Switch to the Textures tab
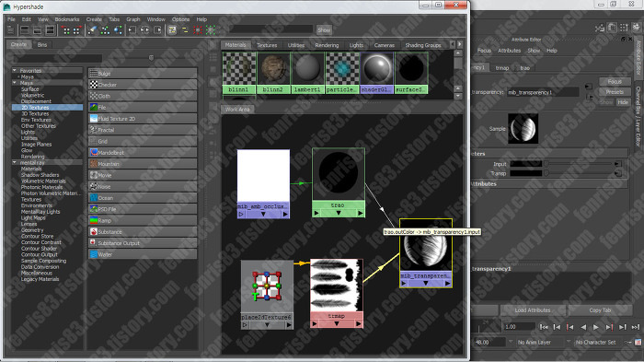The height and width of the screenshot is (362, 644). (x=267, y=45)
